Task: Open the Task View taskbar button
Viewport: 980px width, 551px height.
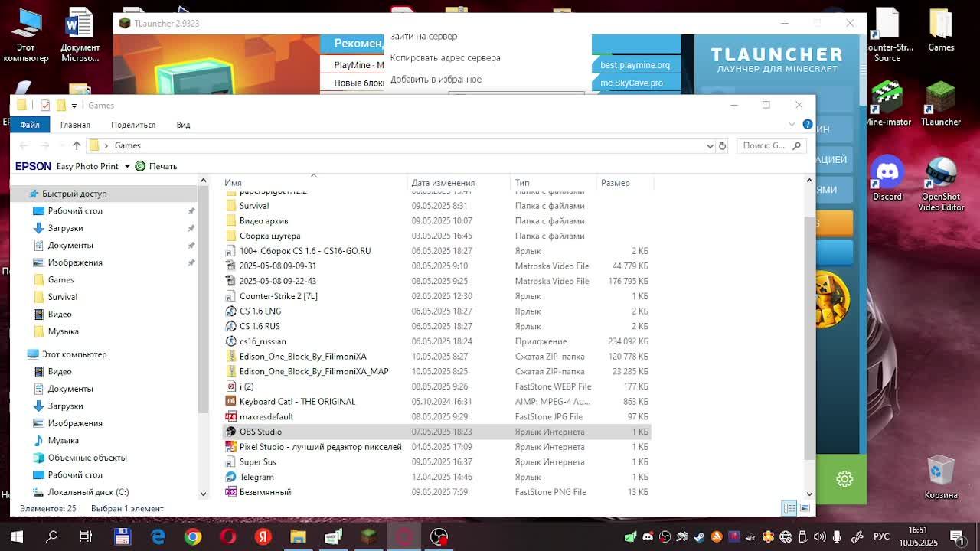Action: [86, 536]
